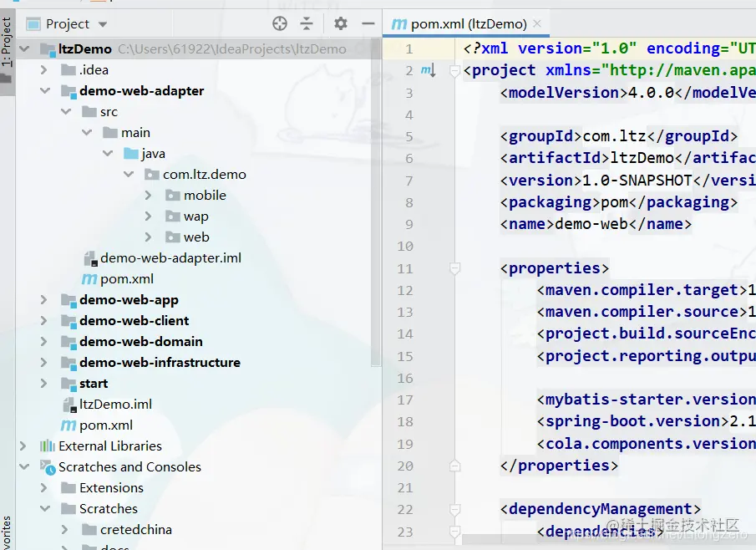The width and height of the screenshot is (756, 550).
Task: Collapse the demo-web-adapter module
Action: [45, 91]
